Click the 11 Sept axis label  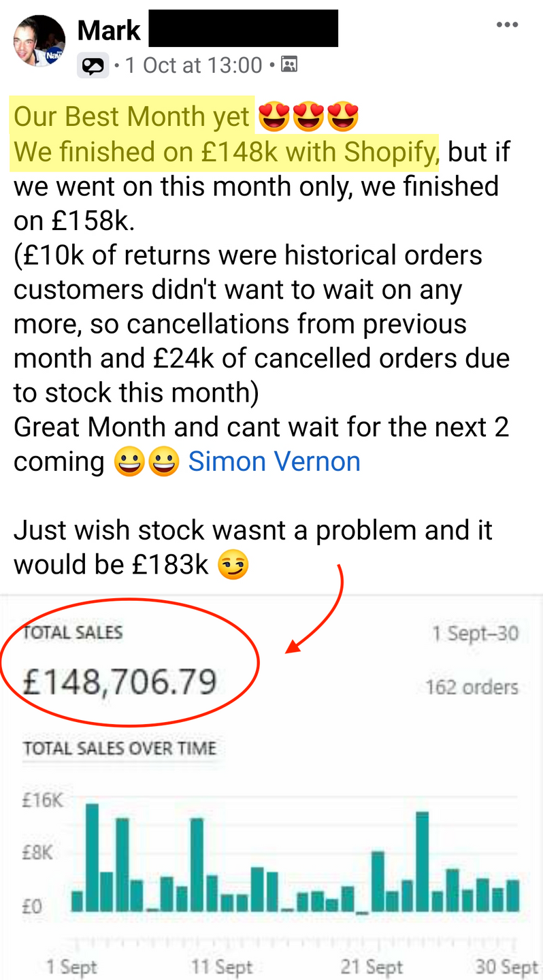click(x=222, y=967)
